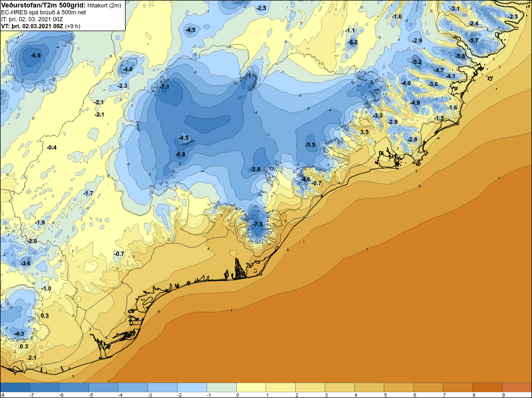Click the -2.5 temperature label
The height and width of the screenshot is (398, 532).
point(261,8)
